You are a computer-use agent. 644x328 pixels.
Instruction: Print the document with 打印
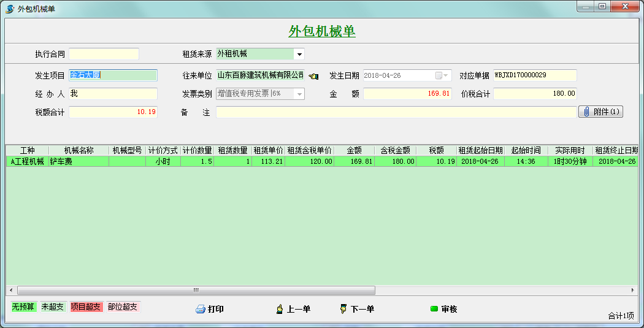pos(210,309)
